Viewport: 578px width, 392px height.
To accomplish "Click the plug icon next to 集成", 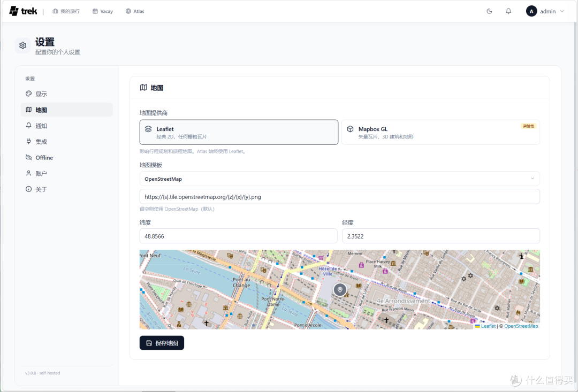I will click(x=28, y=141).
